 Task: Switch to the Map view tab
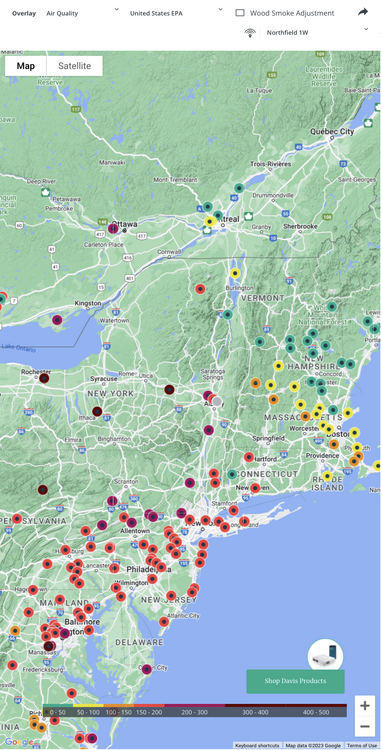(26, 66)
